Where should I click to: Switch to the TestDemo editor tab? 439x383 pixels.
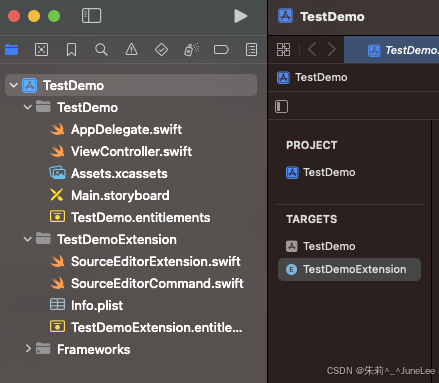pos(392,50)
